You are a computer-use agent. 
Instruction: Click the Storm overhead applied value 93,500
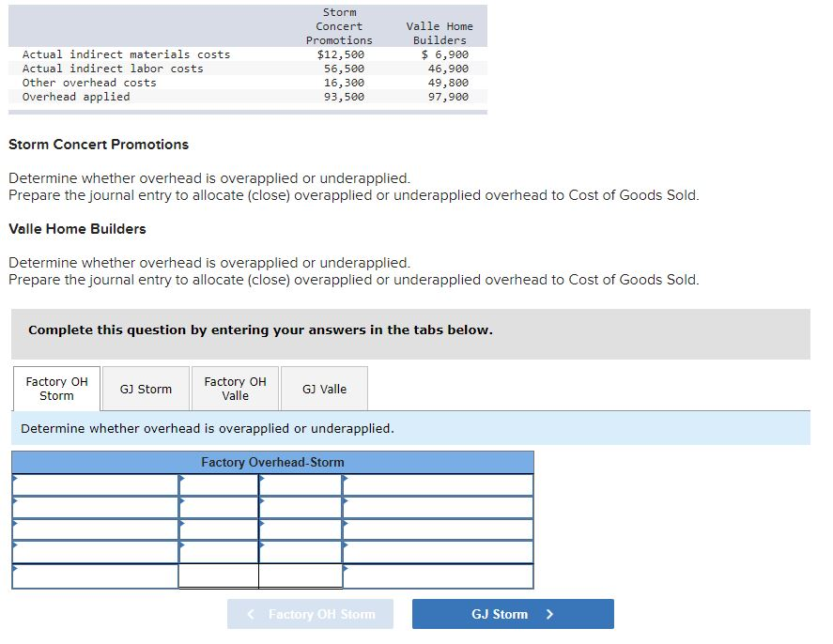[345, 97]
